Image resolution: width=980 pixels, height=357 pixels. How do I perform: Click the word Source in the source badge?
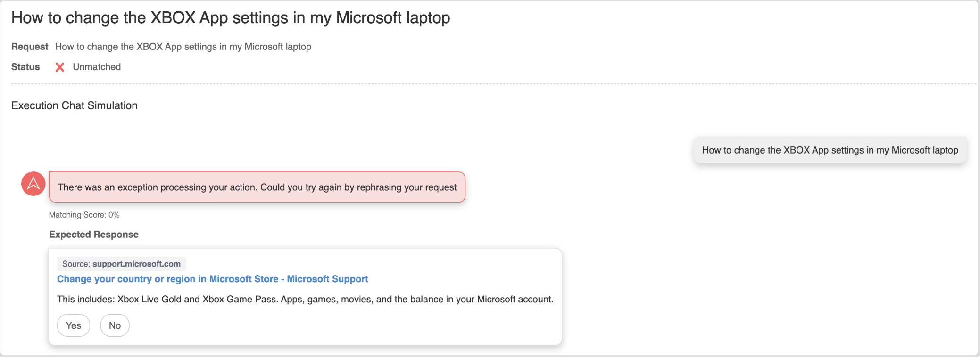pos(75,264)
